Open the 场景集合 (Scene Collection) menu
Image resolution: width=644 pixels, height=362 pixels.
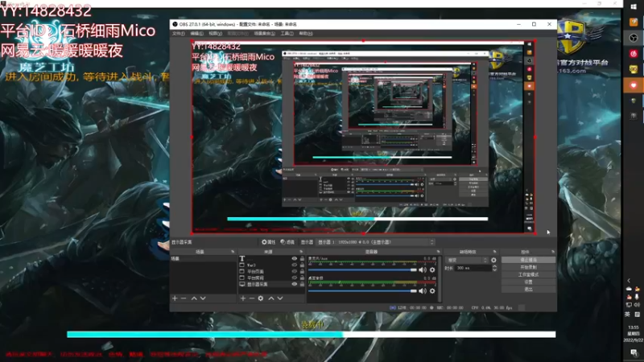265,33
